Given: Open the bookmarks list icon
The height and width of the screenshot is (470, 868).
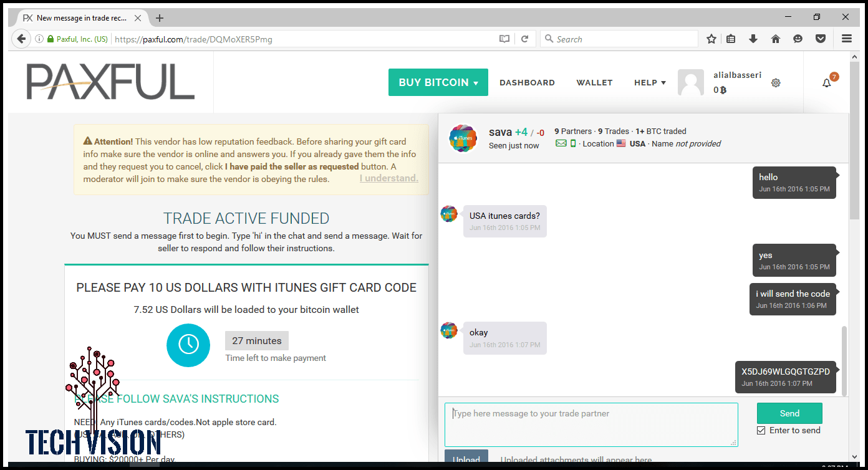Looking at the screenshot, I should tap(731, 39).
